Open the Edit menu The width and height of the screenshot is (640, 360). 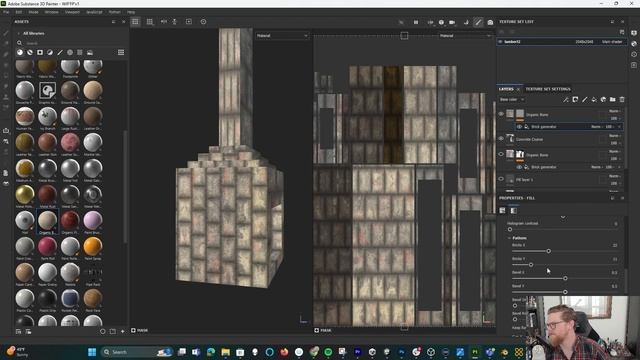pos(19,12)
